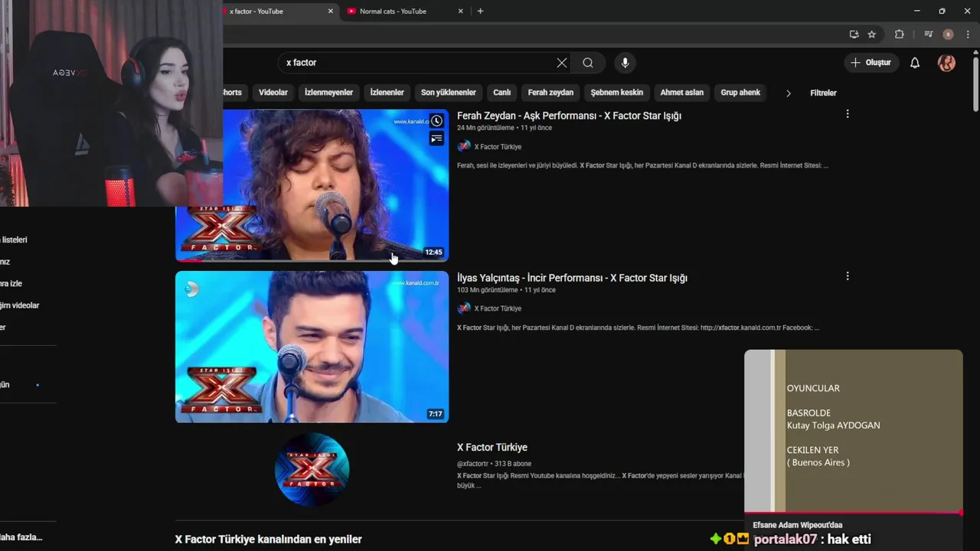
Task: Select the İzlenmeyenler filter chip
Action: click(328, 93)
